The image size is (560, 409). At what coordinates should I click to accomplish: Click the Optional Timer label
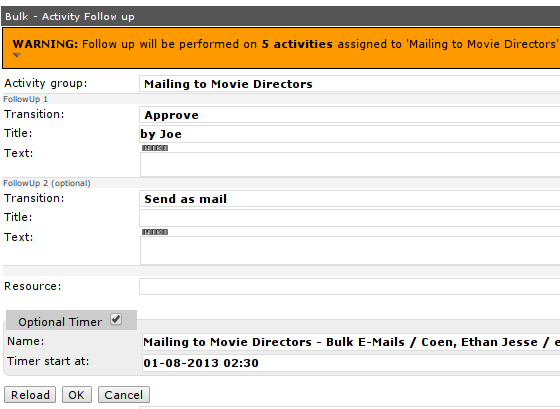[60, 322]
